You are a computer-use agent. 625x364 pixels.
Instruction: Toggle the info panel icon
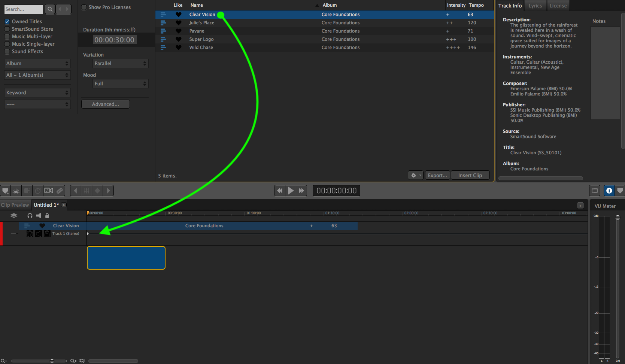tap(609, 191)
